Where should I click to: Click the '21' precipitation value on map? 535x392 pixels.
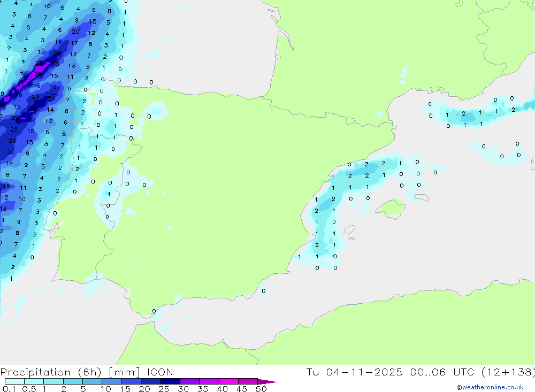[12, 141]
